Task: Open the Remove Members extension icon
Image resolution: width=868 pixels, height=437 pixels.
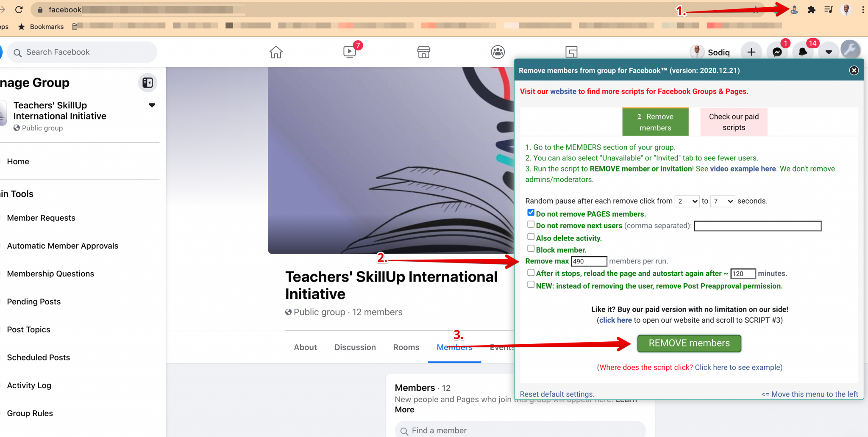Action: point(794,9)
